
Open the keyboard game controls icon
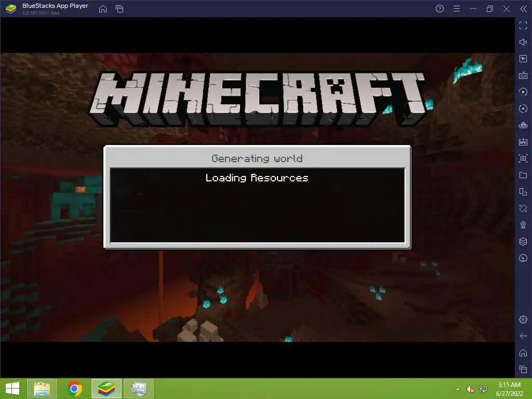(x=523, y=75)
